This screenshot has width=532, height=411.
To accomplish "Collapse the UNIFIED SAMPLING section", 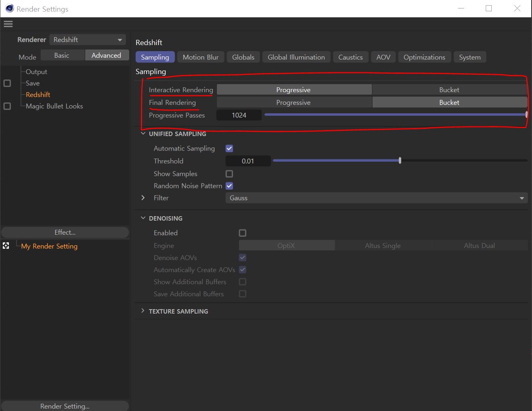I will click(143, 134).
